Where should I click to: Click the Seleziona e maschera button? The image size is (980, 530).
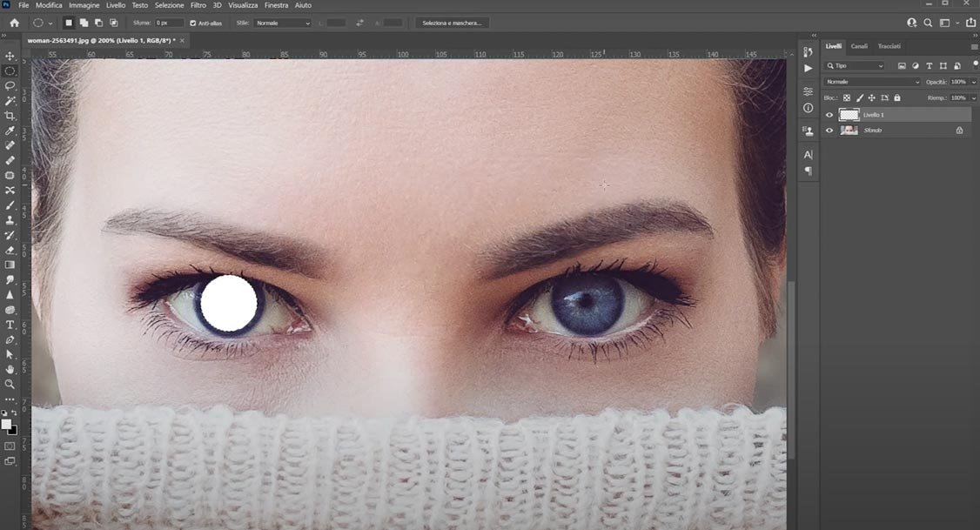click(x=452, y=23)
